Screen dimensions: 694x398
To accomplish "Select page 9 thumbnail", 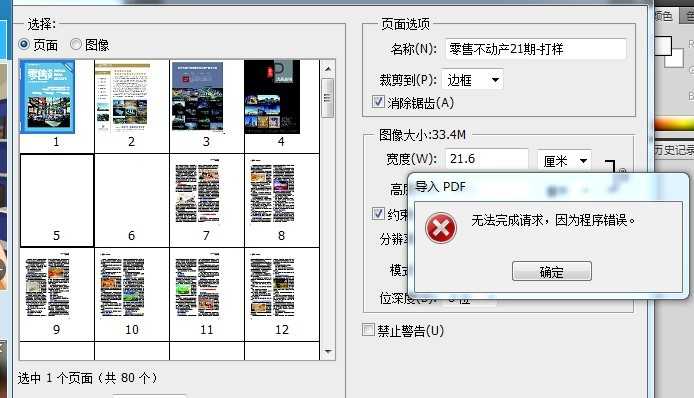I will point(57,294).
